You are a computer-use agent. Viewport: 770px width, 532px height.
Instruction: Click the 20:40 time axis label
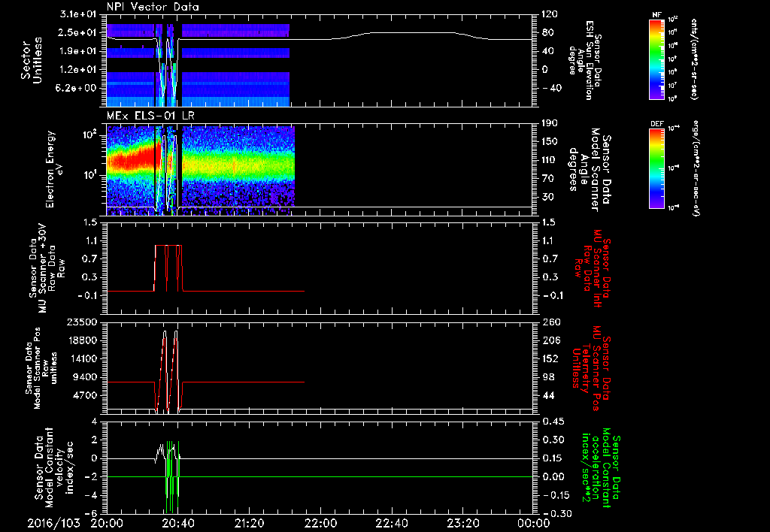[177, 523]
